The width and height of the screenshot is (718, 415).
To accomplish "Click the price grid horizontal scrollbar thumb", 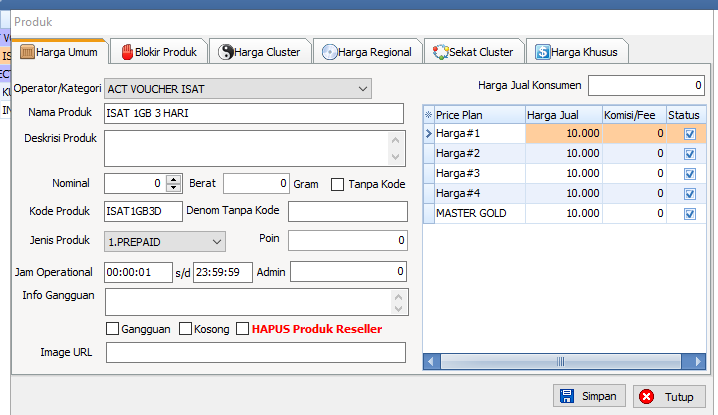I will coord(560,361).
